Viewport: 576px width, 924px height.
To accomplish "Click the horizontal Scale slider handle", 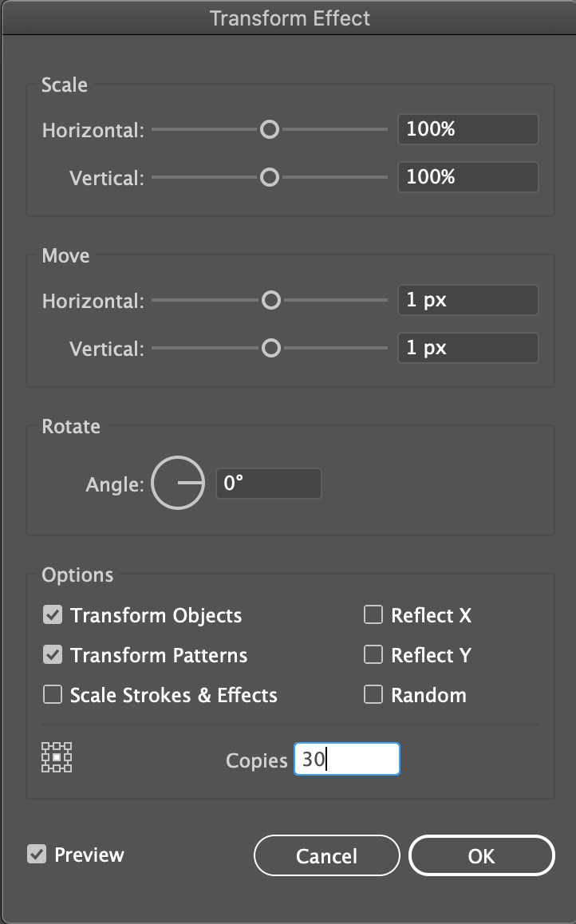I will coord(270,128).
